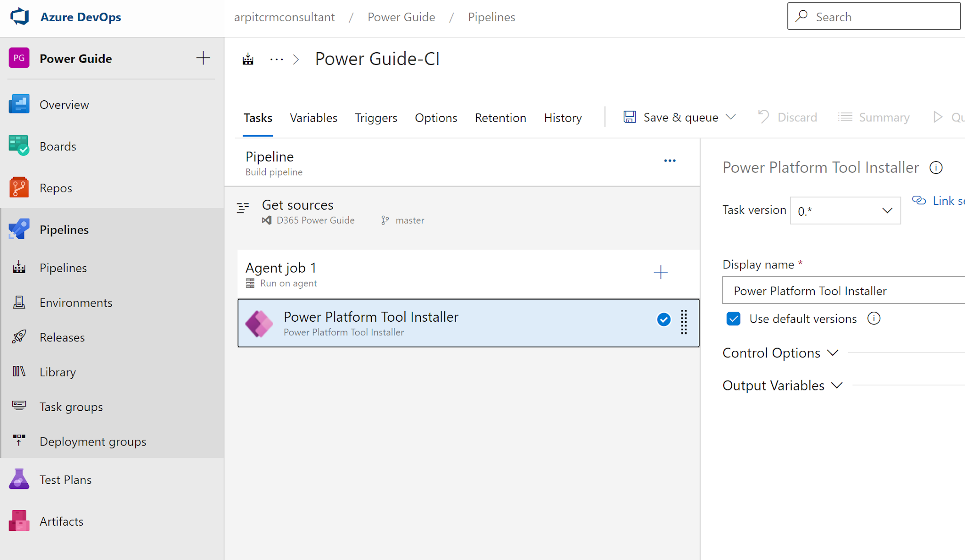This screenshot has width=965, height=560.
Task: Open the Pipeline more options ellipsis
Action: pos(670,161)
